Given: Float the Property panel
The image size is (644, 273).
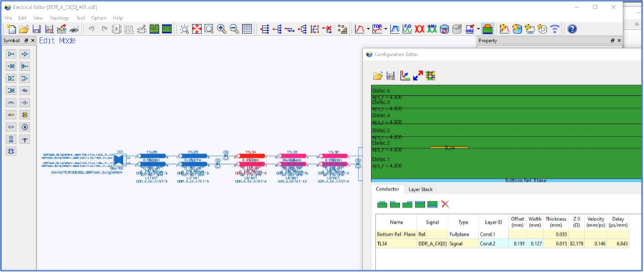Looking at the screenshot, I should pos(612,41).
